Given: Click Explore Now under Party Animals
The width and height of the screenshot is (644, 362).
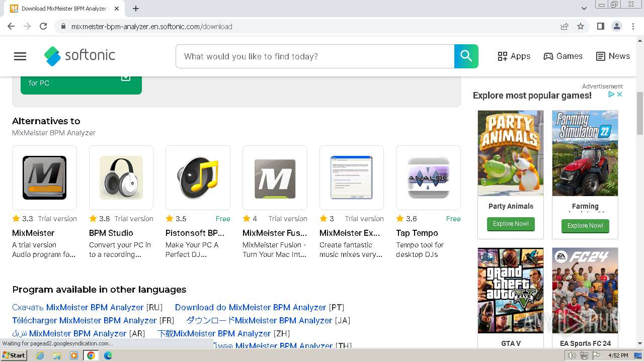Looking at the screenshot, I should [x=511, y=224].
